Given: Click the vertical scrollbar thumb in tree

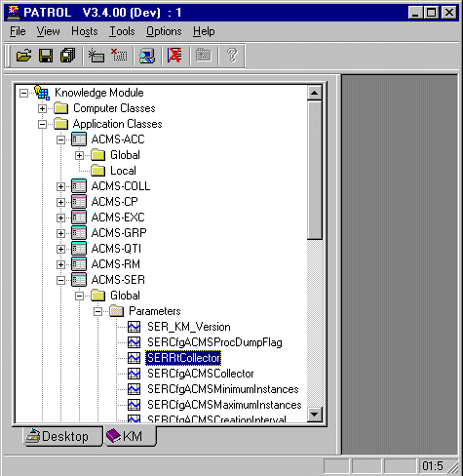Looking at the screenshot, I should point(315,170).
